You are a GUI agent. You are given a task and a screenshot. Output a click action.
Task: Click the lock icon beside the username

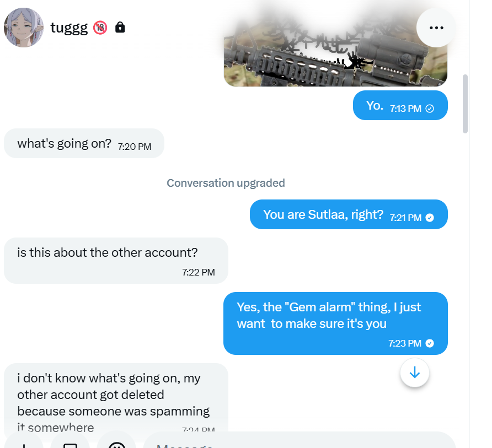pos(120,28)
